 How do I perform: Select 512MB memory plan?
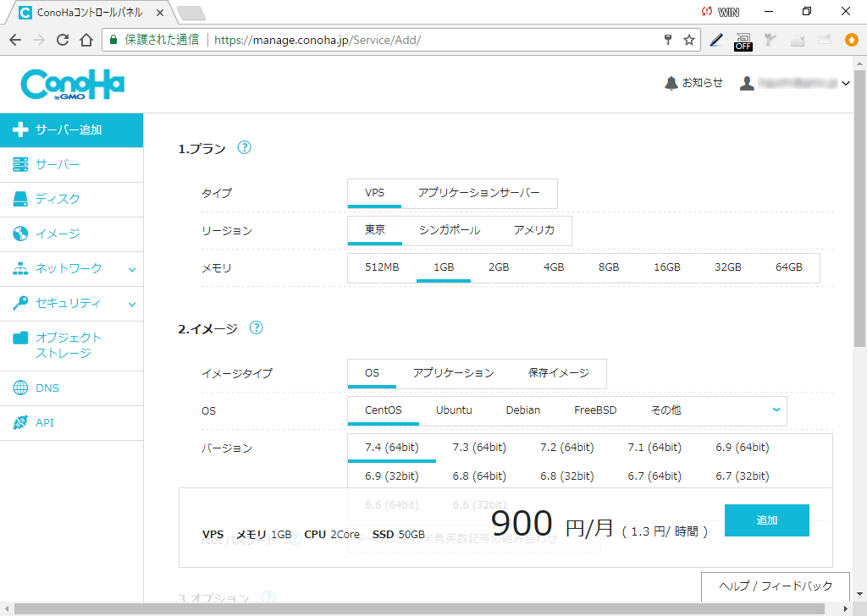pyautogui.click(x=382, y=267)
